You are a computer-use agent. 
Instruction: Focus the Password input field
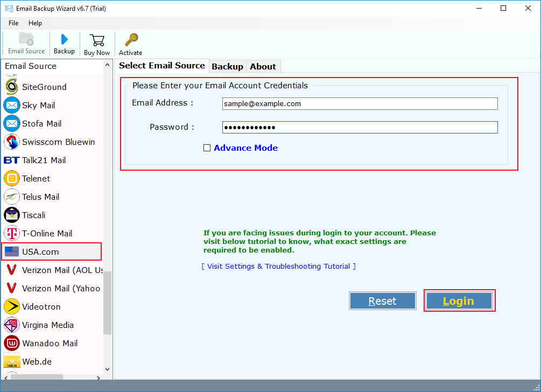click(x=360, y=127)
